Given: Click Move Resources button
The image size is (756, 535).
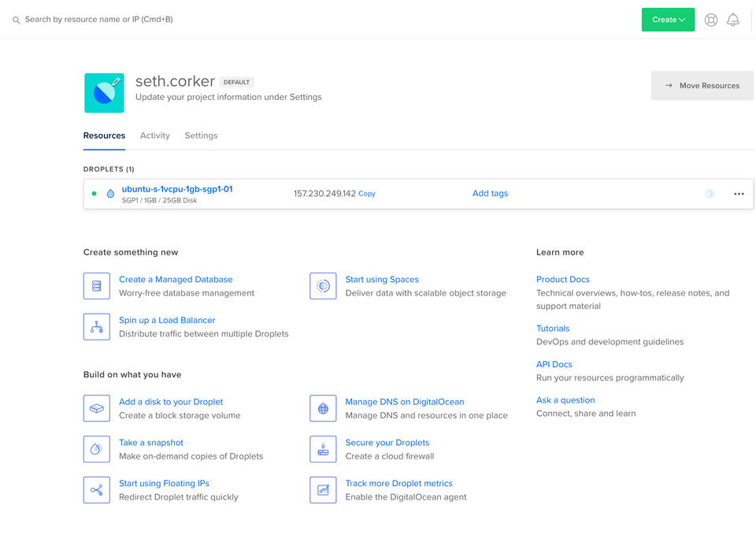Looking at the screenshot, I should (x=702, y=86).
